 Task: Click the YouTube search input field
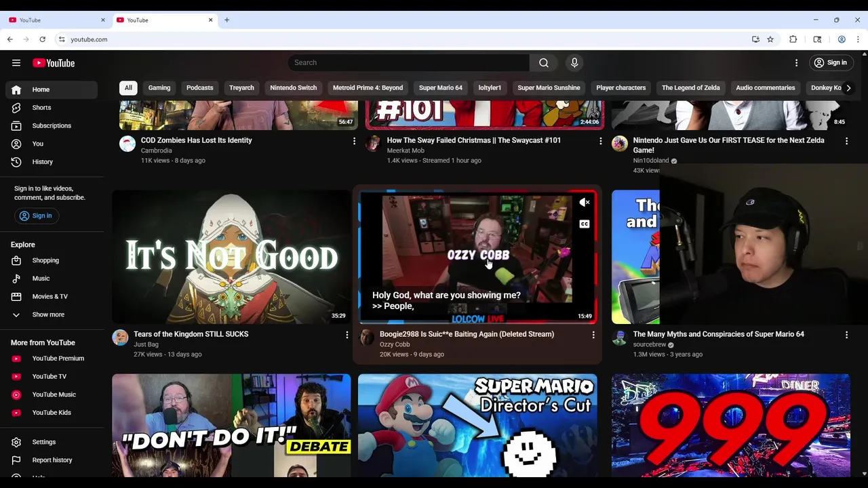point(408,63)
